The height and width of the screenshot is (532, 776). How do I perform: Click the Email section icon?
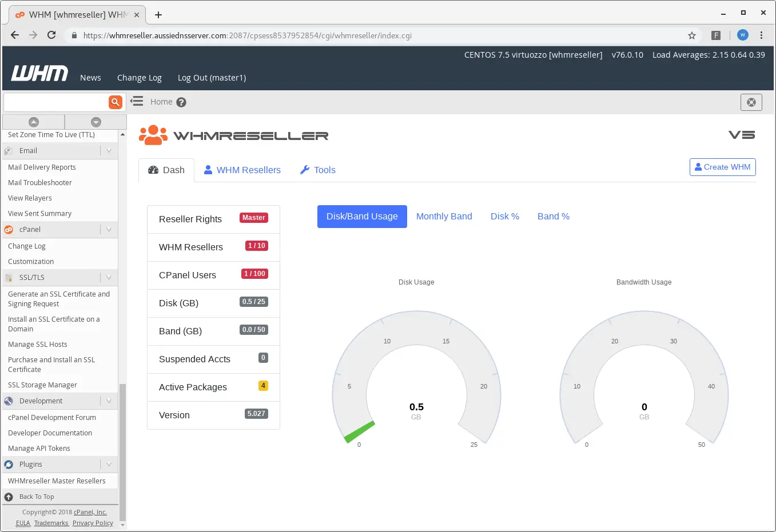(x=9, y=151)
